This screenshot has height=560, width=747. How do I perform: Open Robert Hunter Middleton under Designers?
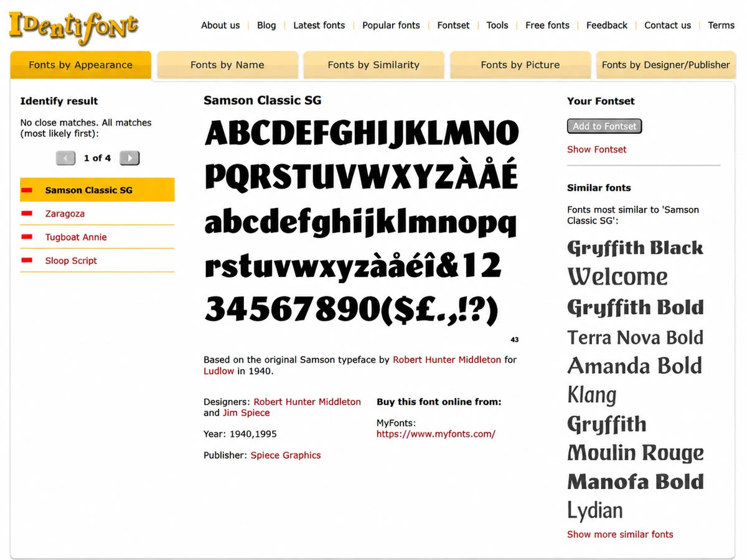click(x=308, y=402)
